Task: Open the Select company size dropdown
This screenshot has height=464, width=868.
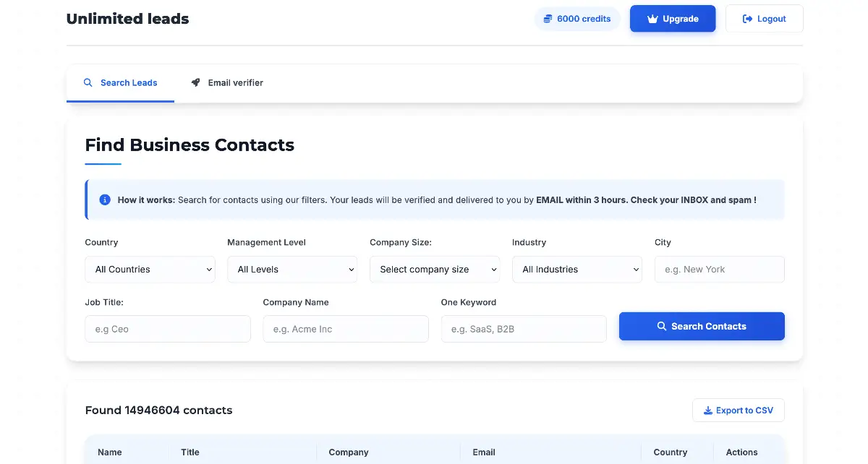Action: coord(435,270)
